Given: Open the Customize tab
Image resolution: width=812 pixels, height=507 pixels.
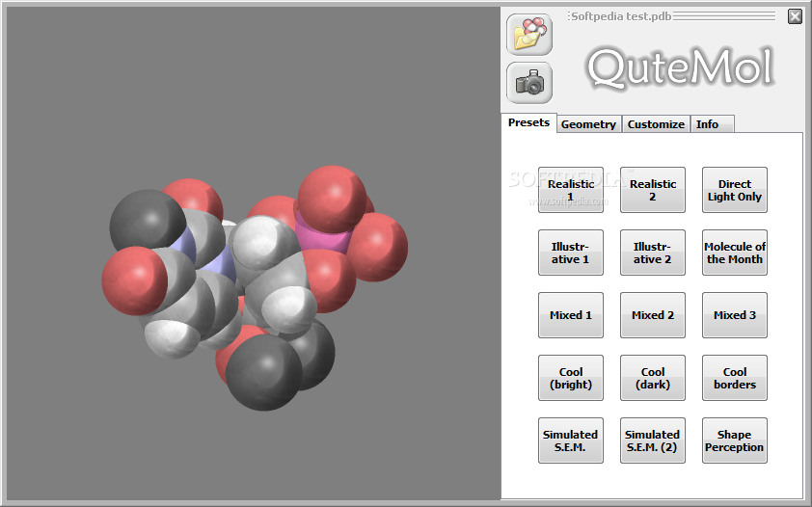Looking at the screenshot, I should pyautogui.click(x=656, y=124).
